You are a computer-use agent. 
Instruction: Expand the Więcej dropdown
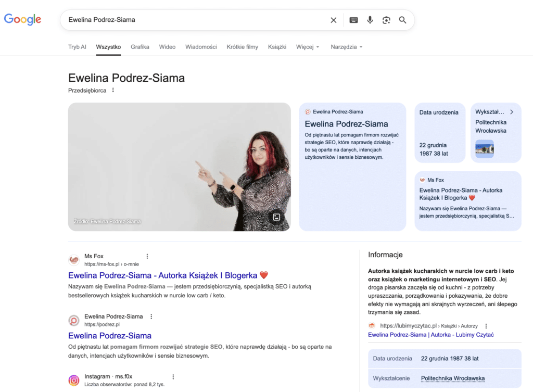308,47
